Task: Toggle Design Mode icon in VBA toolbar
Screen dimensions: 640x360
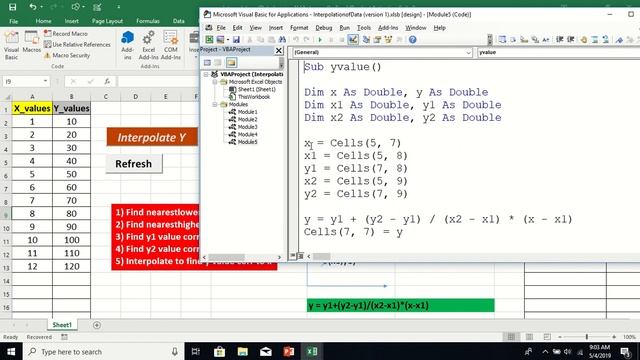Action: 353,40
